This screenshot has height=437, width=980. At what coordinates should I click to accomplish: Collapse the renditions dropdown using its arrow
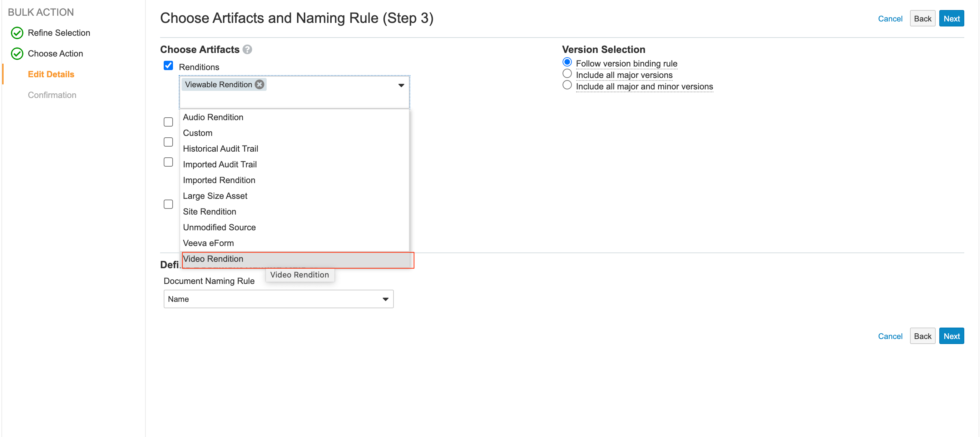click(x=401, y=85)
